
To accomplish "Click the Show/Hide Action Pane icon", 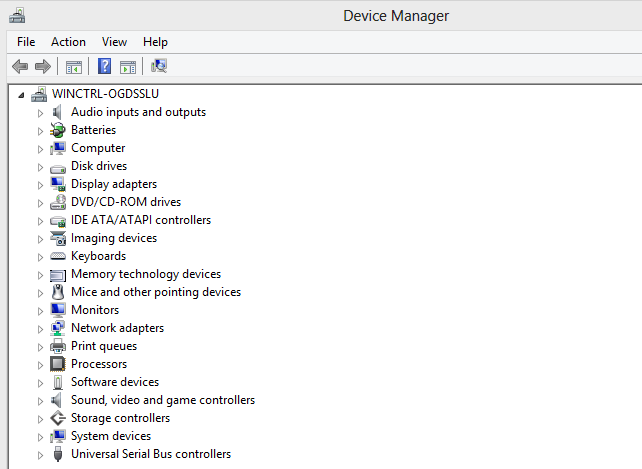I will (x=128, y=67).
